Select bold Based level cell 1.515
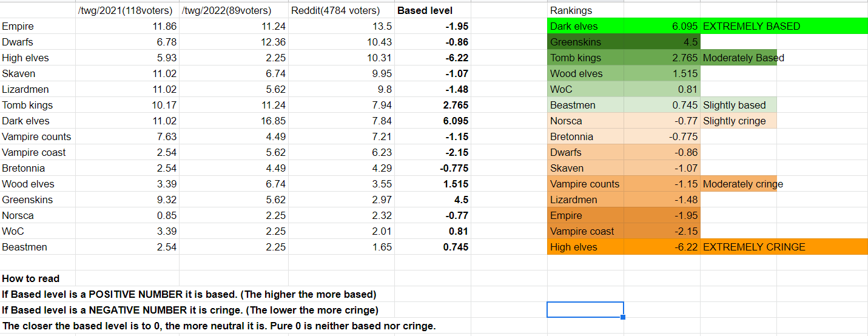This screenshot has height=336, width=868. click(x=432, y=184)
